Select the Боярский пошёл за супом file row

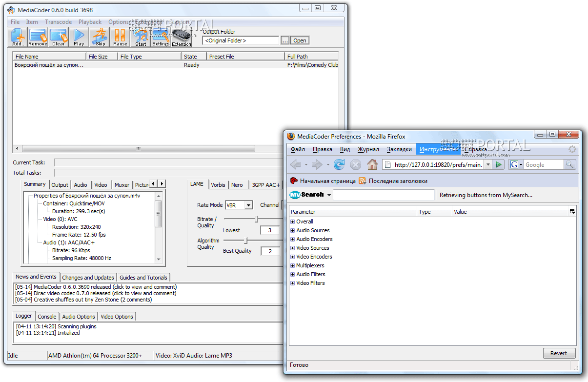click(x=176, y=65)
